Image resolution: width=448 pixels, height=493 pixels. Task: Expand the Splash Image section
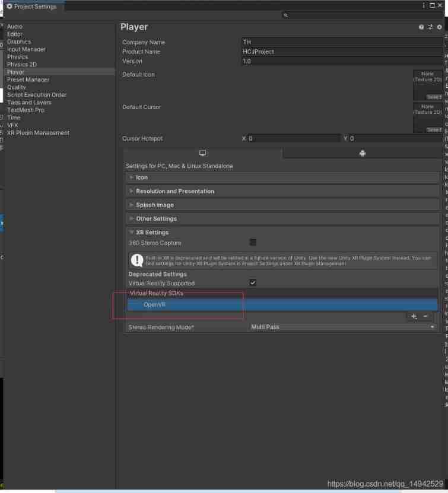pos(282,205)
